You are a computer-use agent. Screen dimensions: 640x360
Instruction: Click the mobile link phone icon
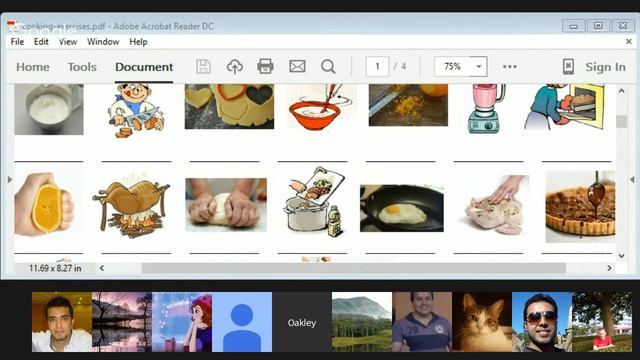click(x=568, y=67)
